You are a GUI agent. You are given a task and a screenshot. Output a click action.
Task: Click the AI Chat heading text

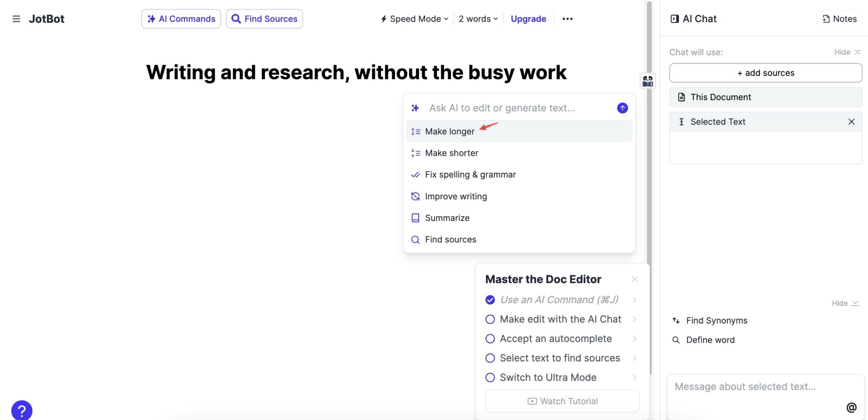[x=699, y=19]
